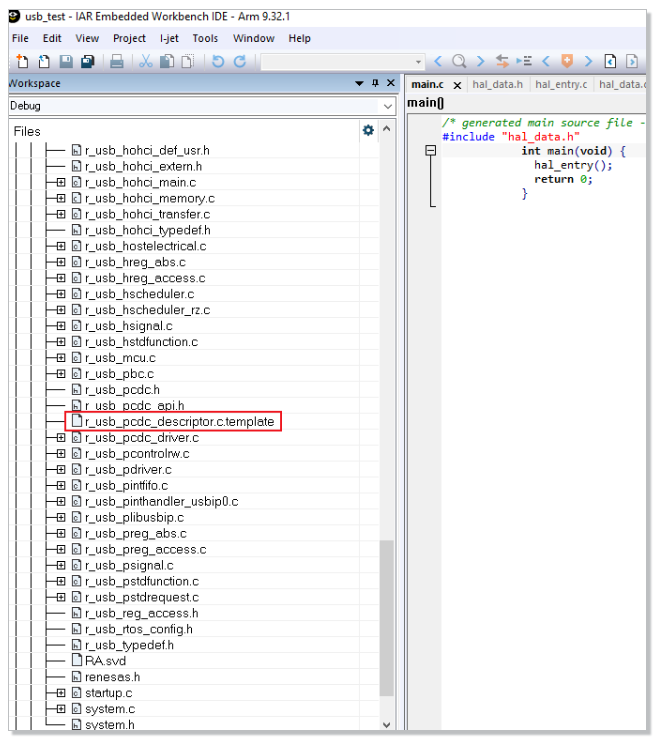Open the Window menu

click(253, 38)
